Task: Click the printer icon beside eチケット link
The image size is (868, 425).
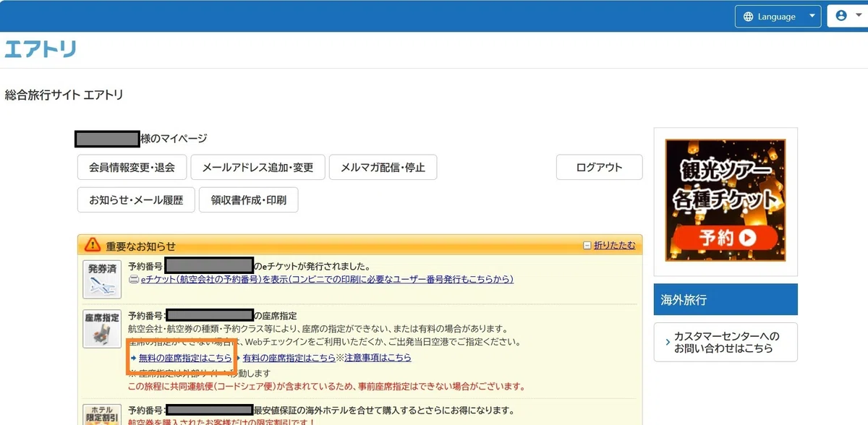Action: (x=133, y=280)
